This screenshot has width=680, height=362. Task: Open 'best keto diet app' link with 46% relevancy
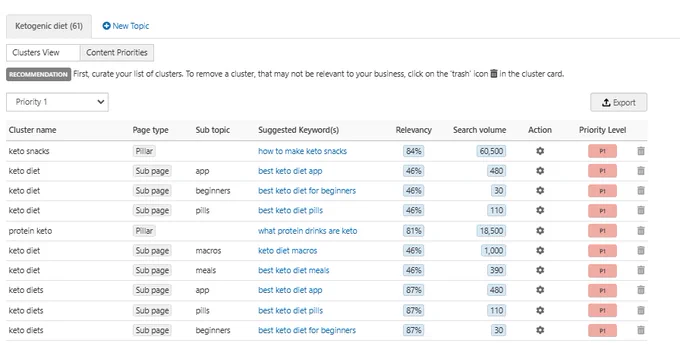(290, 171)
